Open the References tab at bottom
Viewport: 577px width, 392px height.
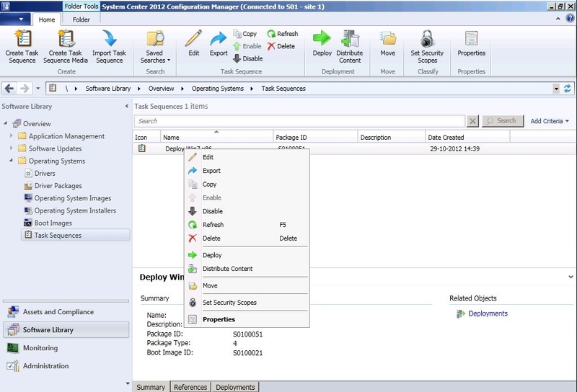click(191, 387)
